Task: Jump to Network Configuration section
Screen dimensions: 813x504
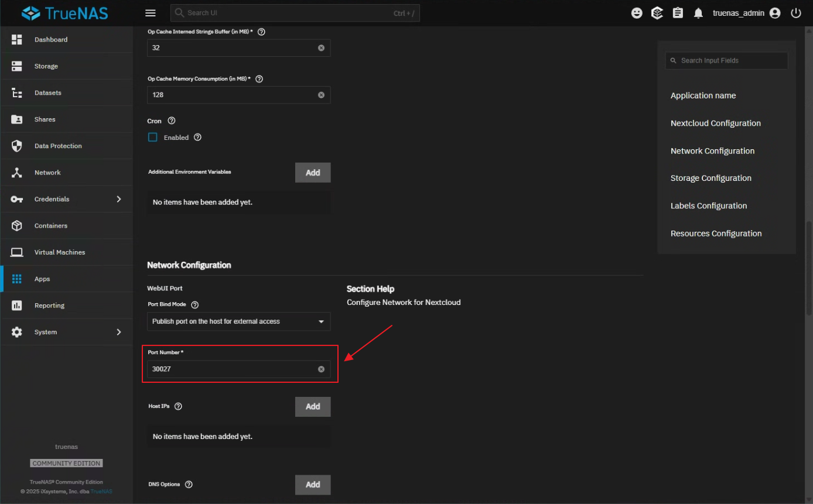Action: [x=712, y=151]
